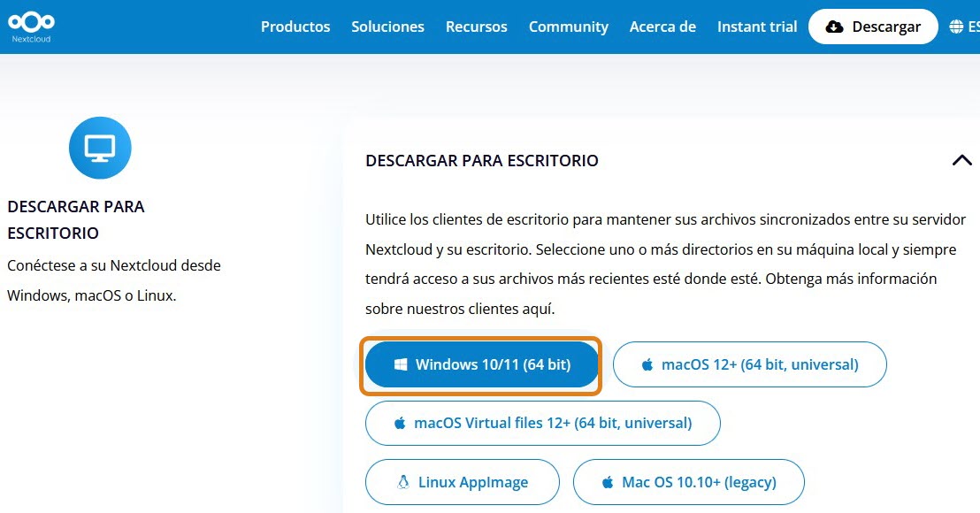Click the penguin icon on Linux AppImage
Viewport: 980px width, 513px height.
[403, 482]
